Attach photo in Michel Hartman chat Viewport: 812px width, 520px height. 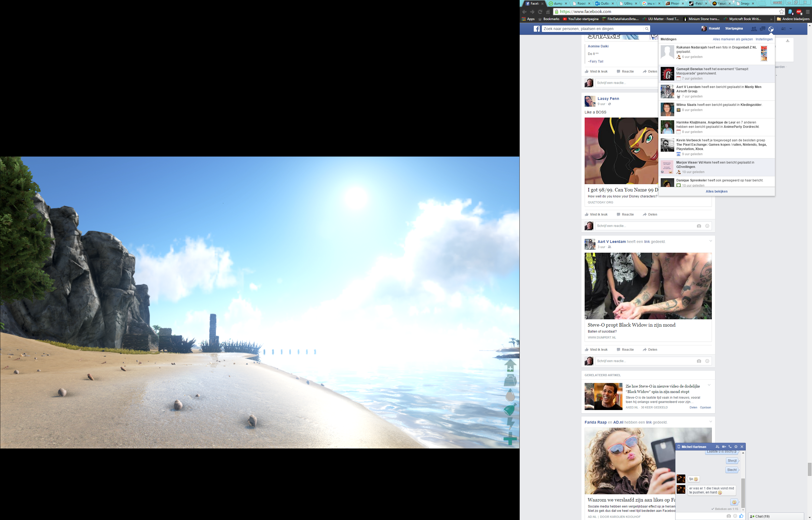pyautogui.click(x=729, y=516)
